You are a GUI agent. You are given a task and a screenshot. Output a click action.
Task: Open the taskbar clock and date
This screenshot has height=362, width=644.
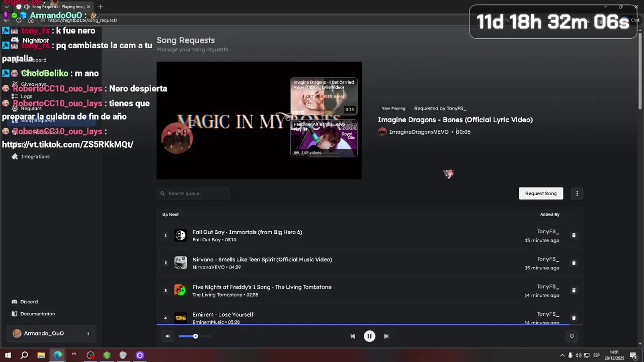(614, 355)
